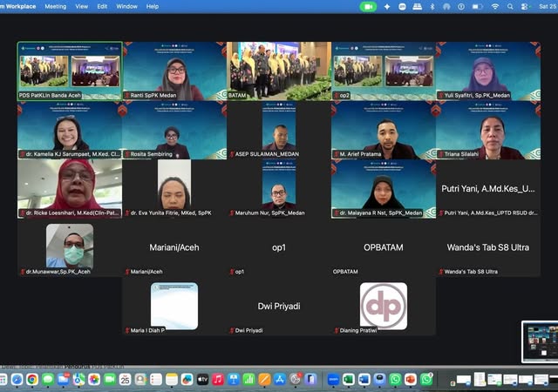Image resolution: width=558 pixels, height=392 pixels.
Task: Open the View menu
Action: pyautogui.click(x=81, y=6)
